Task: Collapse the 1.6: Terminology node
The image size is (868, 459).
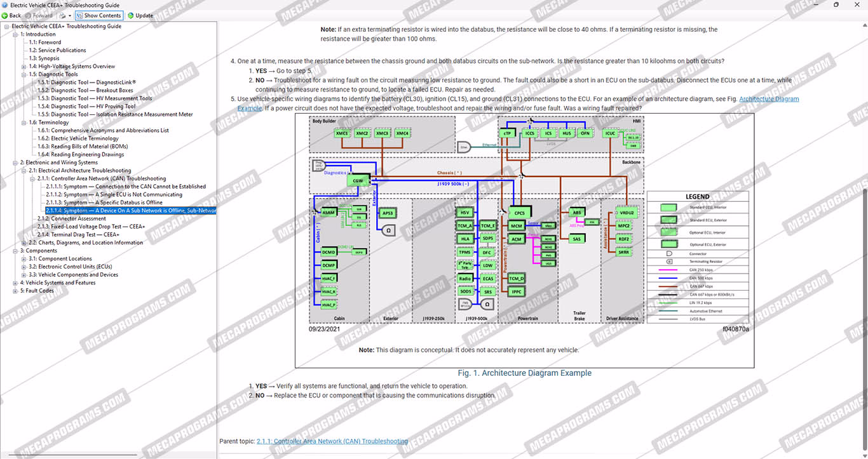Action: click(x=24, y=123)
